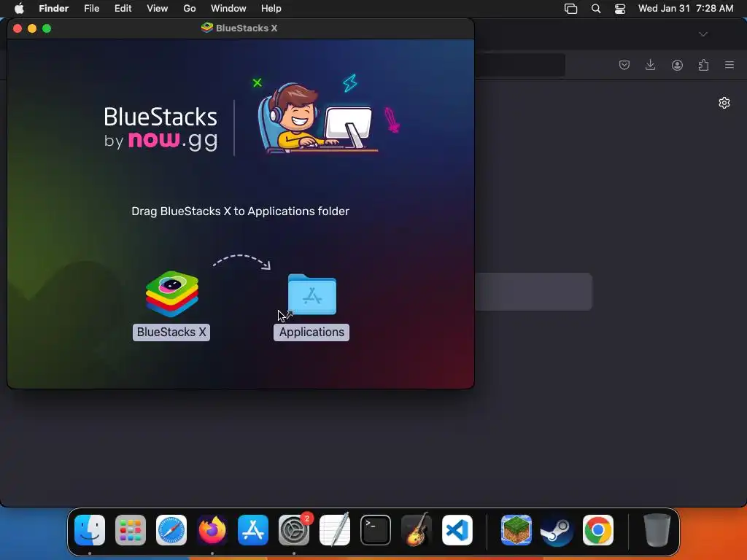Open Finder from the Dock
Image resolution: width=747 pixels, height=560 pixels.
click(90, 530)
